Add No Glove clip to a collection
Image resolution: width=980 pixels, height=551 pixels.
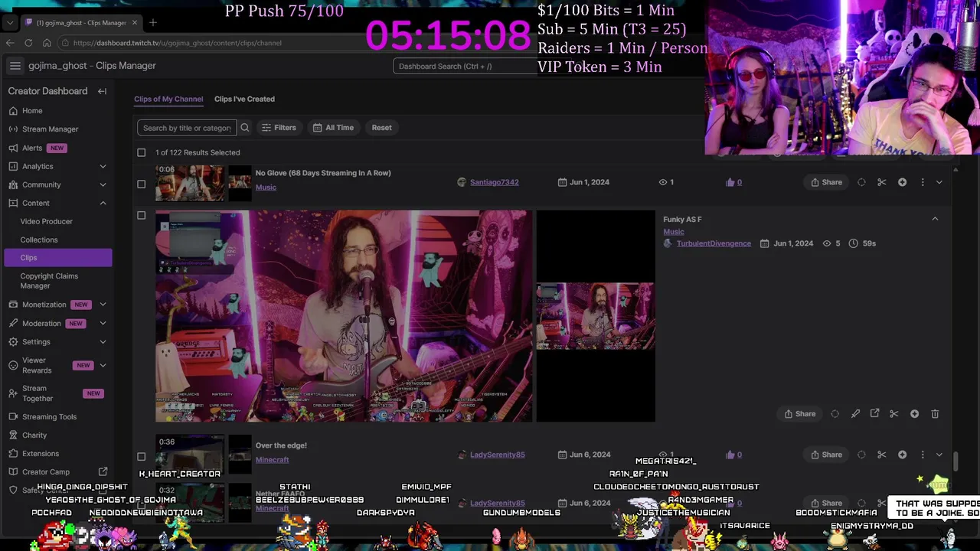point(902,182)
